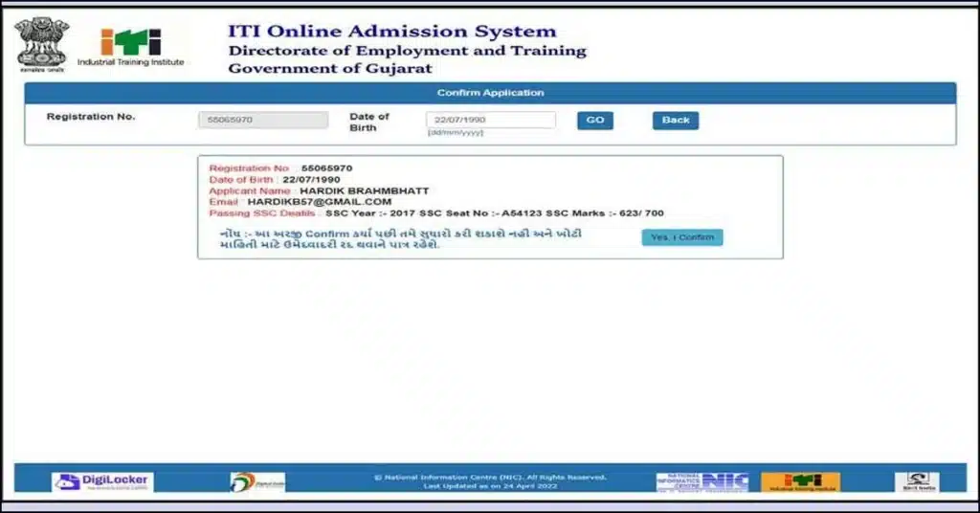Click the Registration No. input field
980x513 pixels.
(263, 120)
